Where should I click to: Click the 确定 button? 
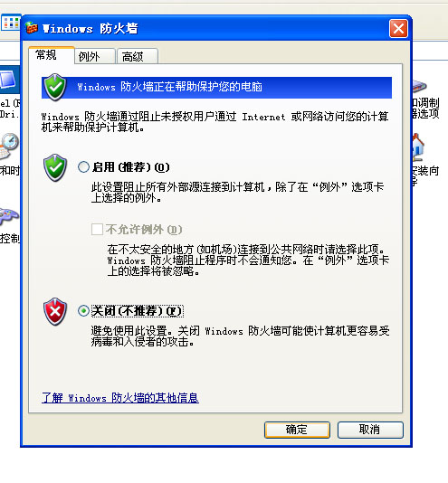coord(297,430)
